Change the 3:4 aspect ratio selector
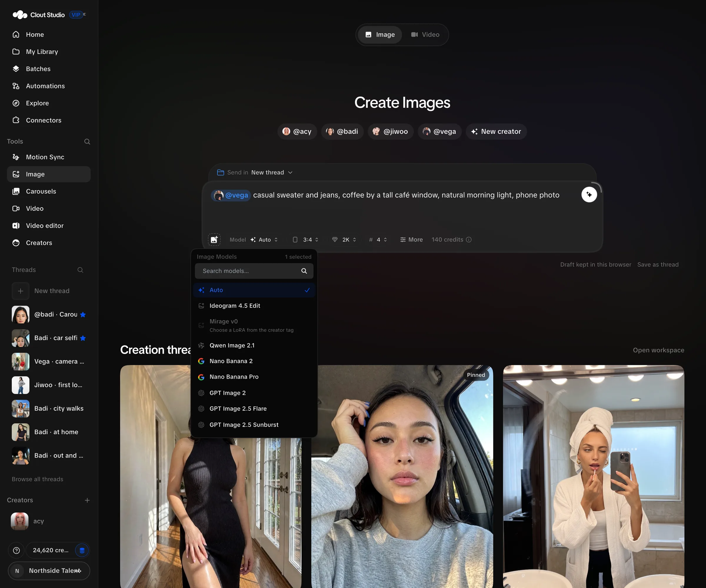 306,240
